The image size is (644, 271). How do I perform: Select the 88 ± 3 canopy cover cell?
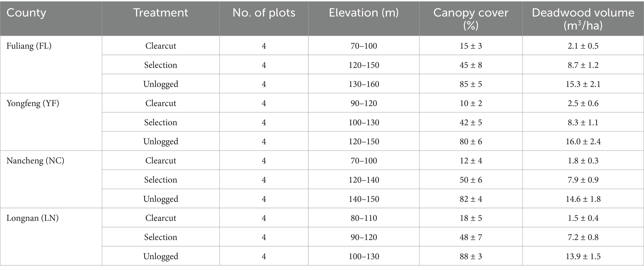471,256
